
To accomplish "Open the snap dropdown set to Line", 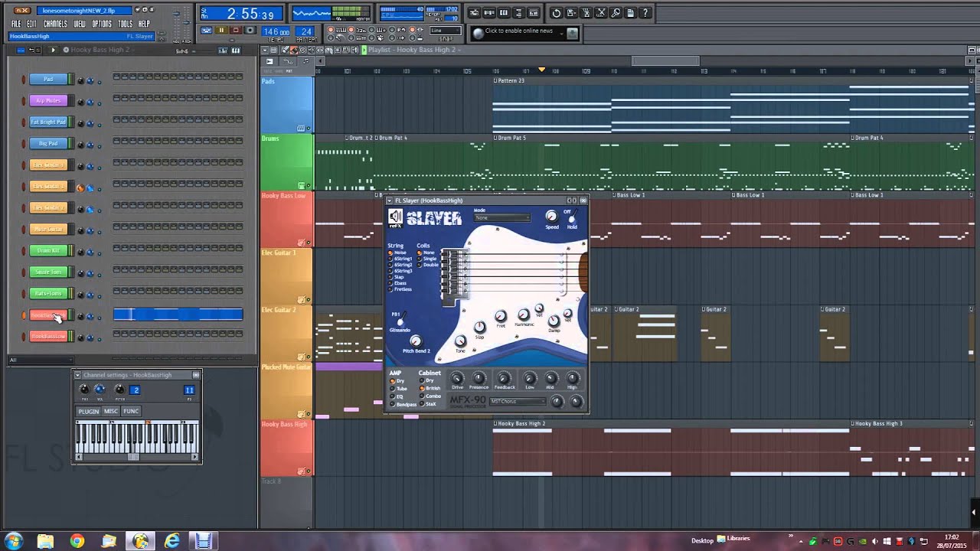I will click(446, 31).
